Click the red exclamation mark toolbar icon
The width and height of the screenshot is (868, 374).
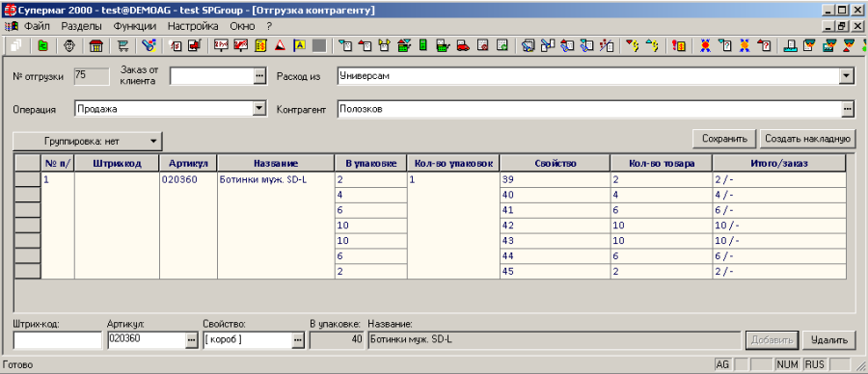679,46
